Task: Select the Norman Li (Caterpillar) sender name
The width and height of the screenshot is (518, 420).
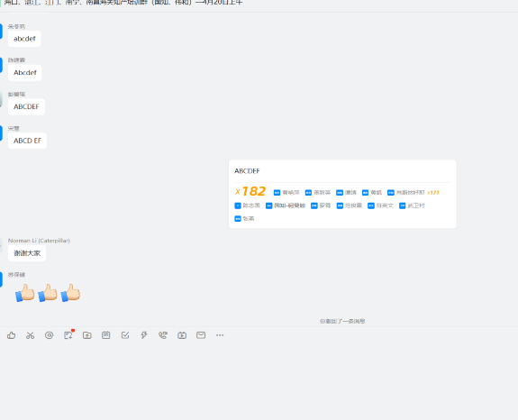Action: [x=39, y=241]
